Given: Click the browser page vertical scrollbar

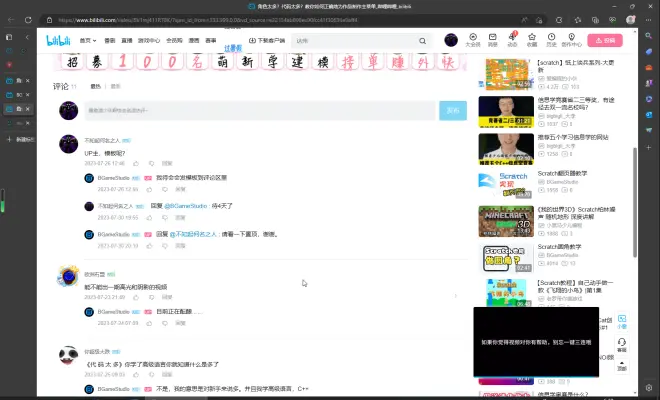Looking at the screenshot, I should pyautogui.click(x=635, y=200).
